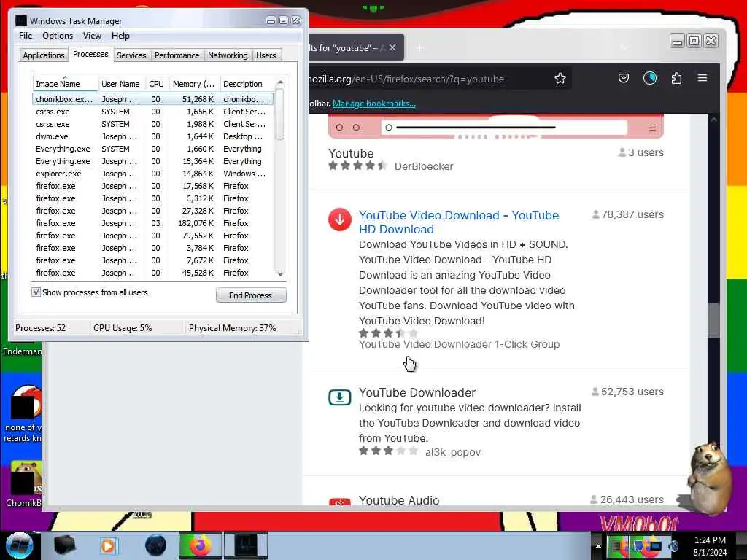Sort processes by User Name column

click(x=121, y=84)
